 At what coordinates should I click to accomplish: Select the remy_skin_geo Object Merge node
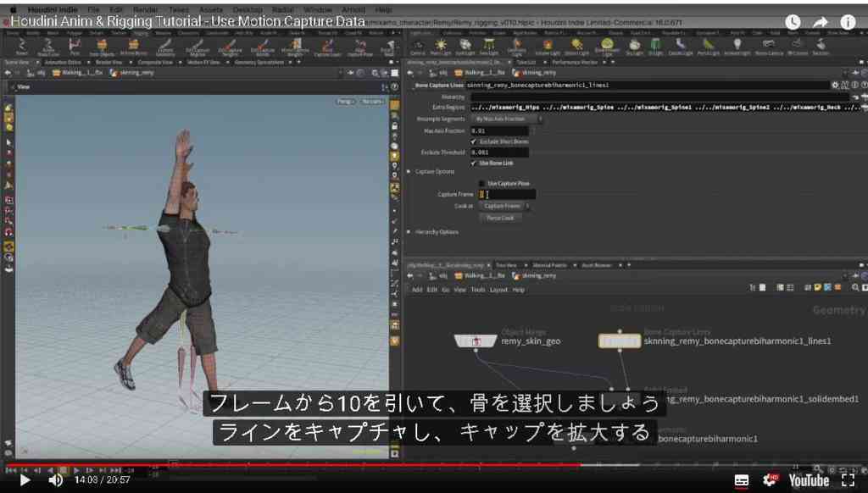pyautogui.click(x=476, y=341)
